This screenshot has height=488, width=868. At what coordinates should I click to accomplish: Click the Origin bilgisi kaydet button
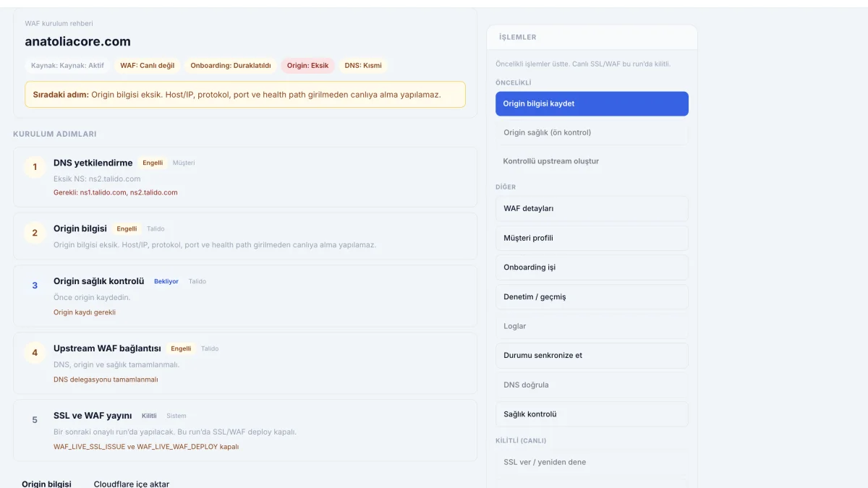[592, 103]
